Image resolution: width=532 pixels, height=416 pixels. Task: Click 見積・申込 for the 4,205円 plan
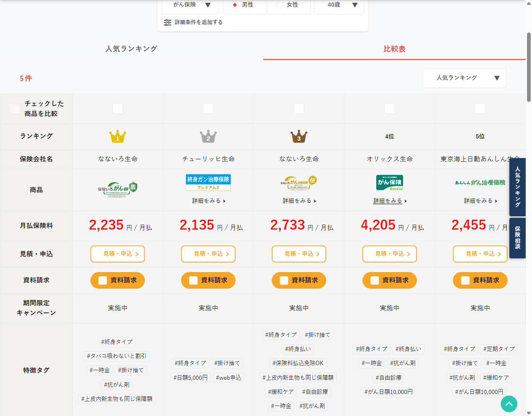click(389, 254)
